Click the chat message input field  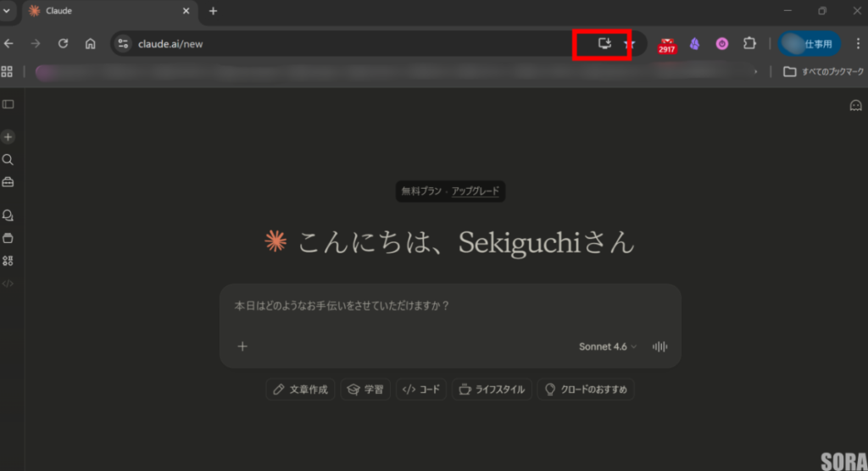point(450,306)
